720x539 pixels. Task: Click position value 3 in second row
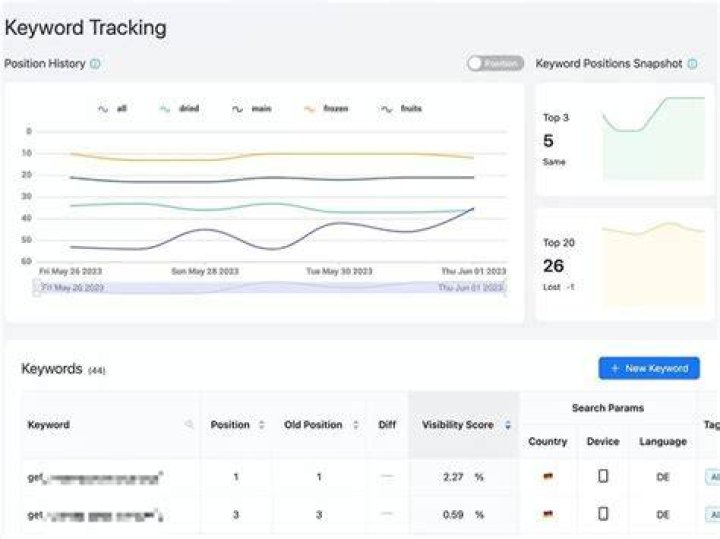tap(236, 515)
